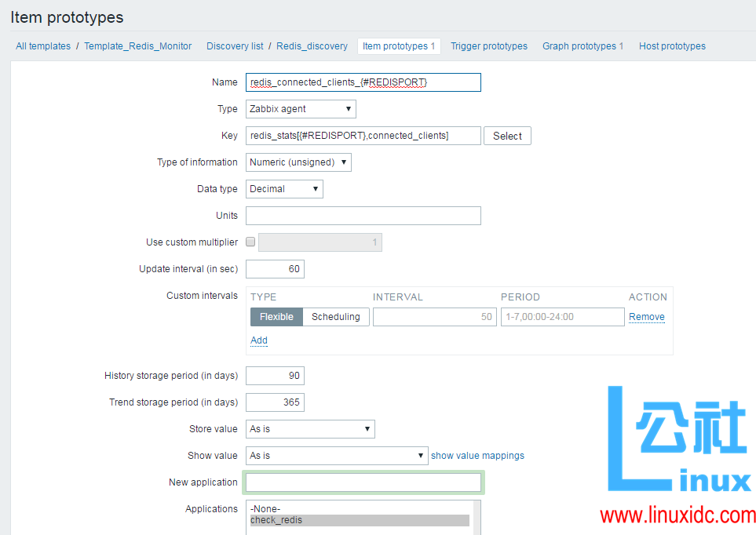The width and height of the screenshot is (756, 535).
Task: Focus History storage period field showing 90
Action: [x=275, y=376]
